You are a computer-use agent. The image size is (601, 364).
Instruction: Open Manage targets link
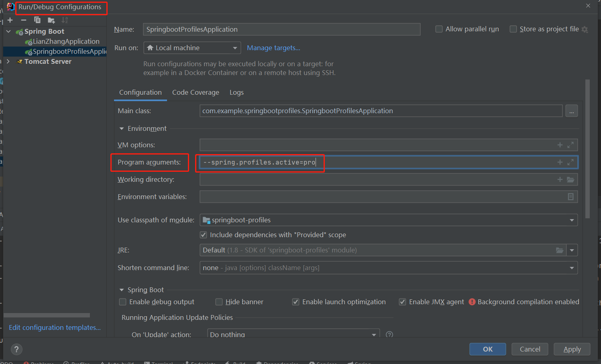tap(273, 48)
